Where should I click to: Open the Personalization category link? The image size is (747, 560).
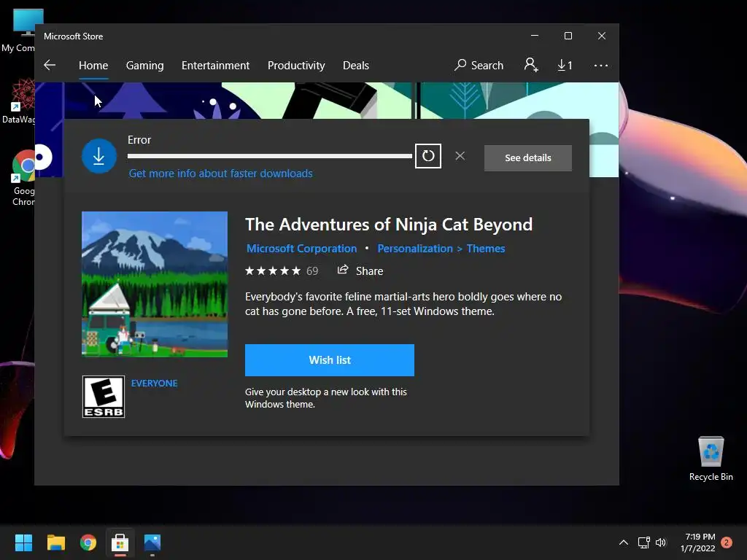415,249
